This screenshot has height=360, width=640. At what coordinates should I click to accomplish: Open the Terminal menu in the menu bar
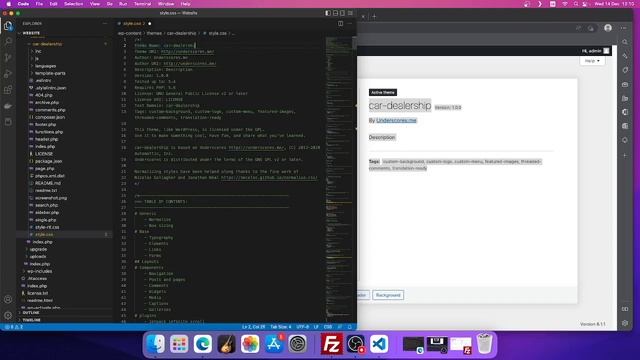tap(142, 4)
